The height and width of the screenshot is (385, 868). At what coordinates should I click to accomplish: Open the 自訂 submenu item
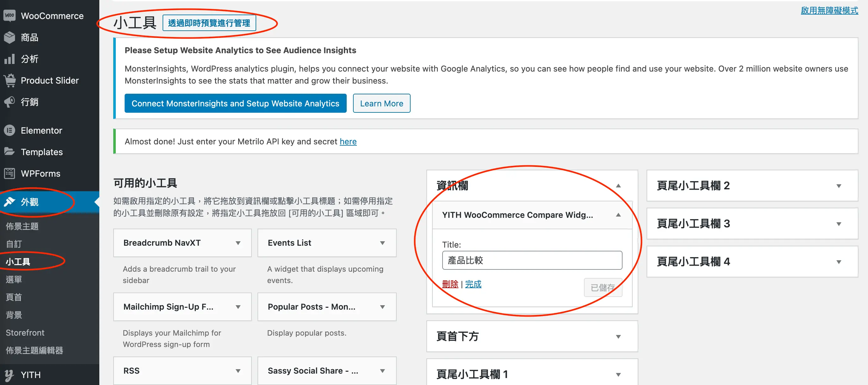[x=14, y=244]
